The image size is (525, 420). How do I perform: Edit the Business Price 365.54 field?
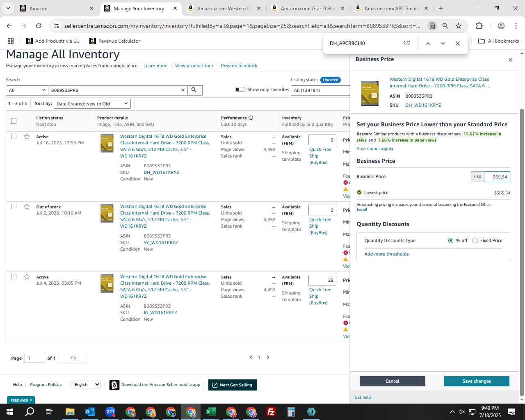(x=497, y=177)
